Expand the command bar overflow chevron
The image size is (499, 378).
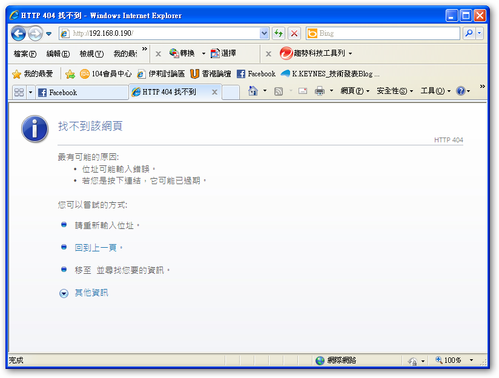pyautogui.click(x=482, y=87)
